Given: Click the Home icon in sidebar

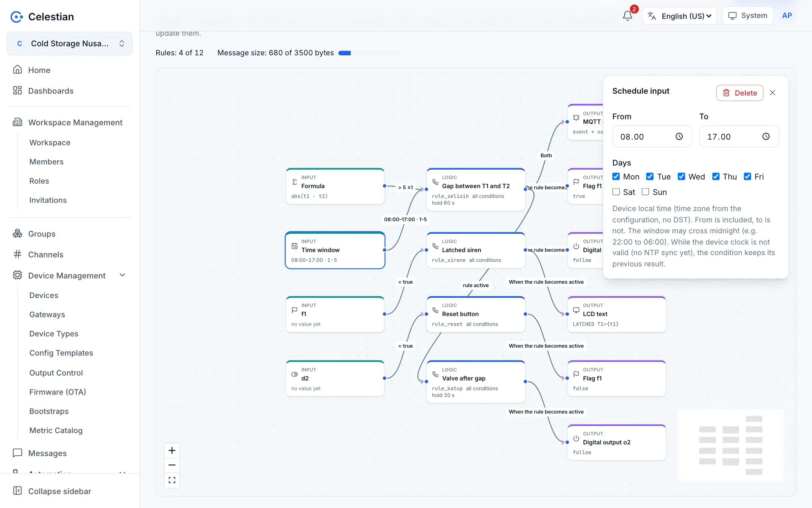Looking at the screenshot, I should coord(17,70).
